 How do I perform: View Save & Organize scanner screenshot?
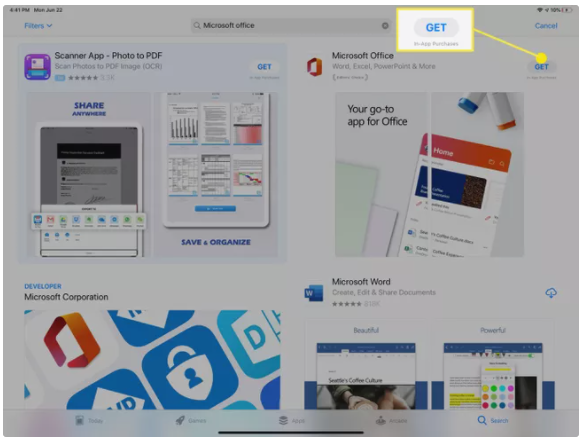coord(216,175)
